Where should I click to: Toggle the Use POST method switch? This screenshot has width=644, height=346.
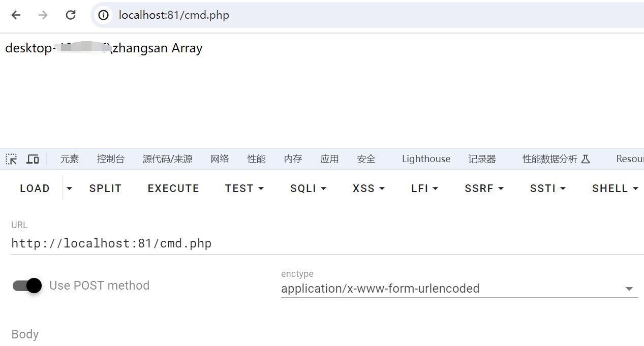(x=27, y=286)
